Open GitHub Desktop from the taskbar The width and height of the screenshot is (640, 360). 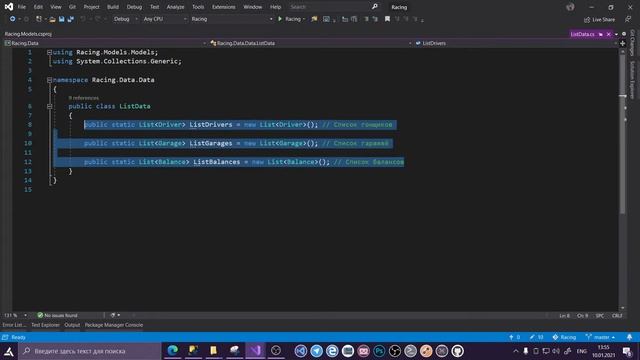tap(457, 351)
